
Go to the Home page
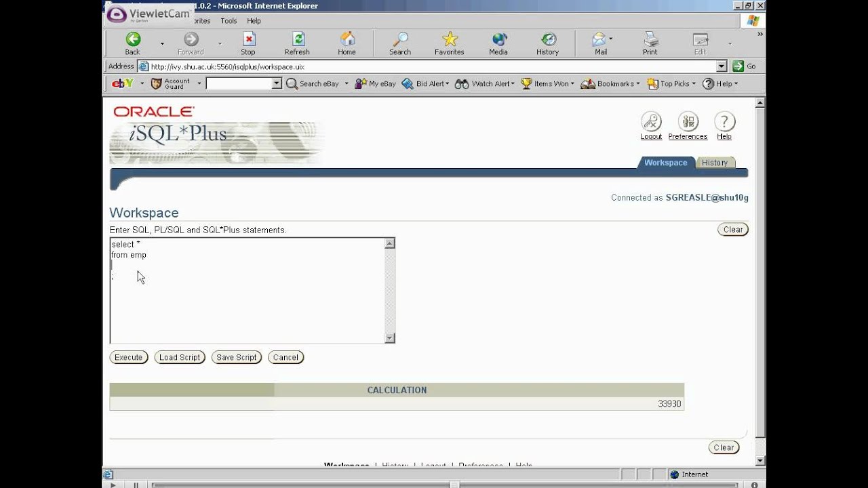point(347,43)
